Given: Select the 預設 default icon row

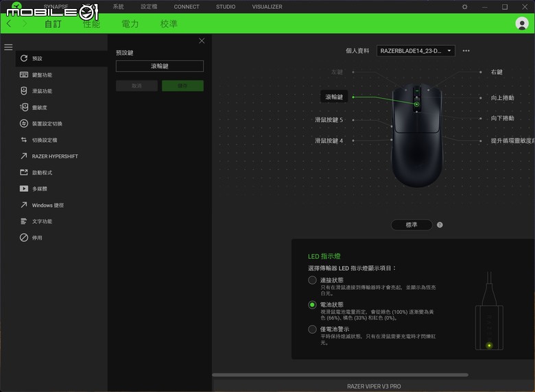Looking at the screenshot, I should click(x=24, y=58).
